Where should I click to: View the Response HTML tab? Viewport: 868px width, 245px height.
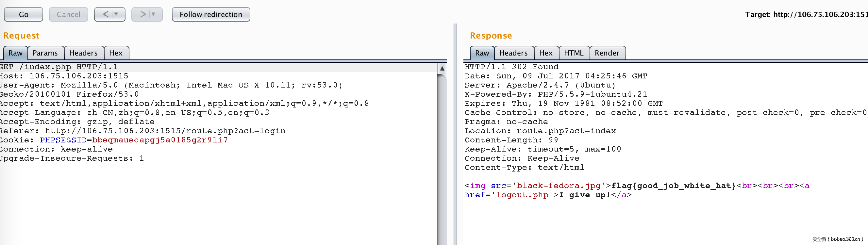[x=574, y=53]
